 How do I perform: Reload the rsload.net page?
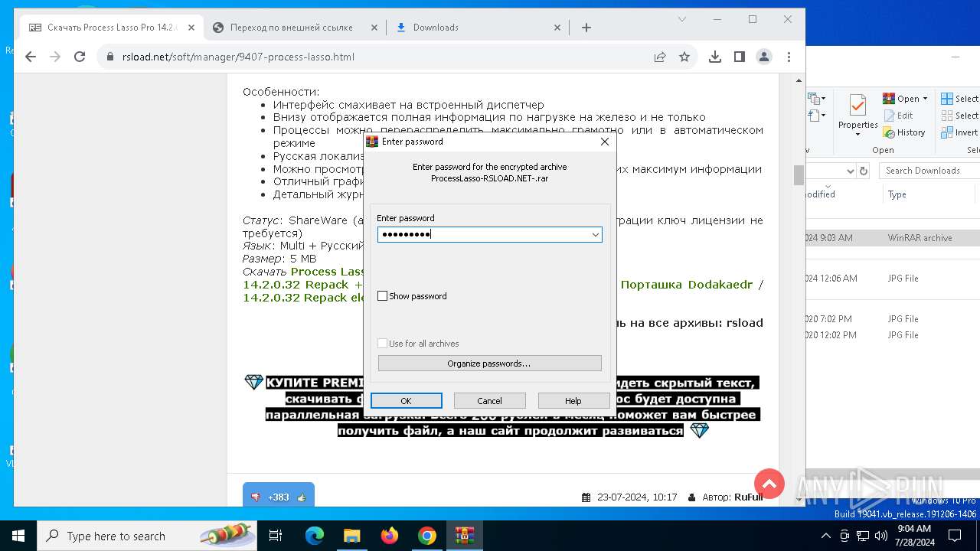click(x=80, y=57)
